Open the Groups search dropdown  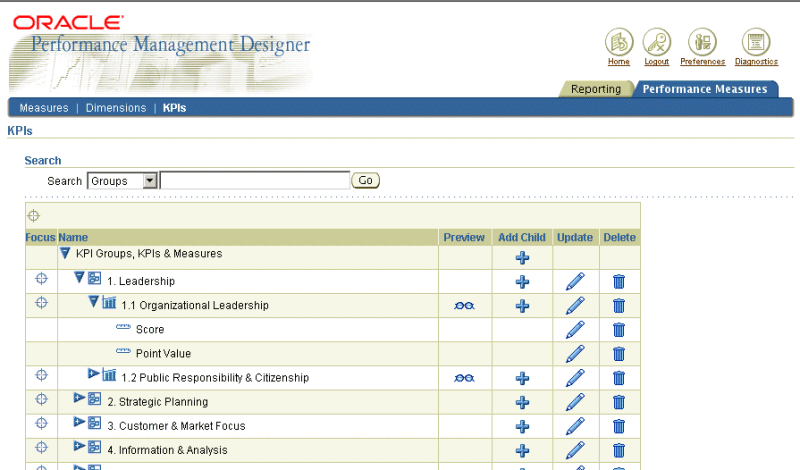click(x=122, y=181)
